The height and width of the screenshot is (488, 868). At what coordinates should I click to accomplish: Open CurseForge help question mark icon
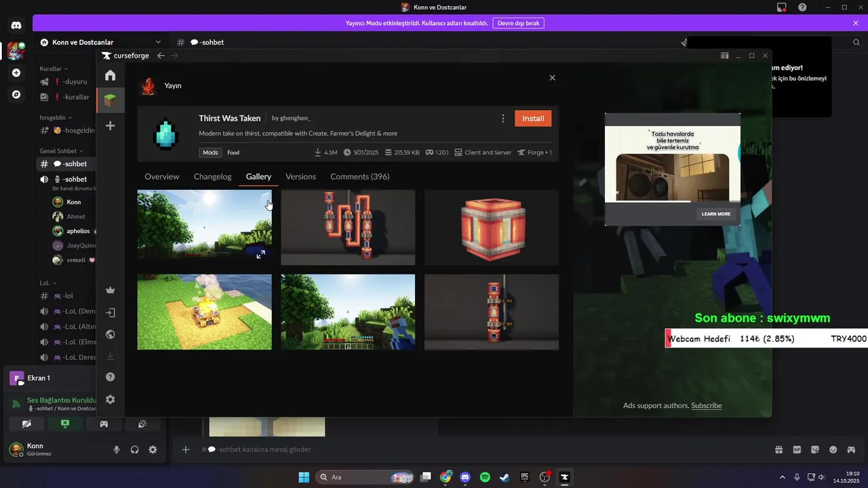(x=111, y=377)
